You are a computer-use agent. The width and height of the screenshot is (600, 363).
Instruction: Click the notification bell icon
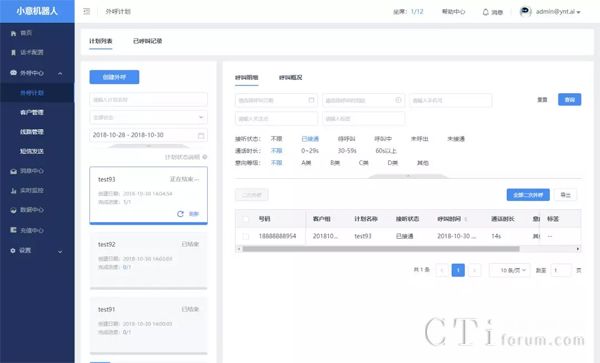[x=485, y=12]
